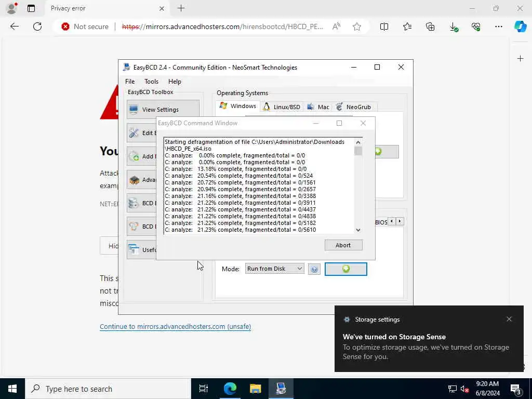
Task: Open the Downloads icon in Edge
Action: tap(453, 27)
